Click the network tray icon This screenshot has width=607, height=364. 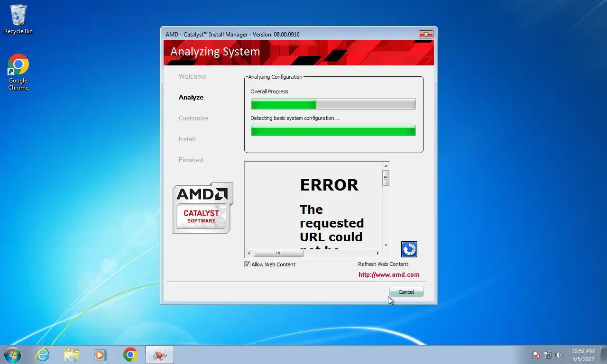click(x=548, y=355)
